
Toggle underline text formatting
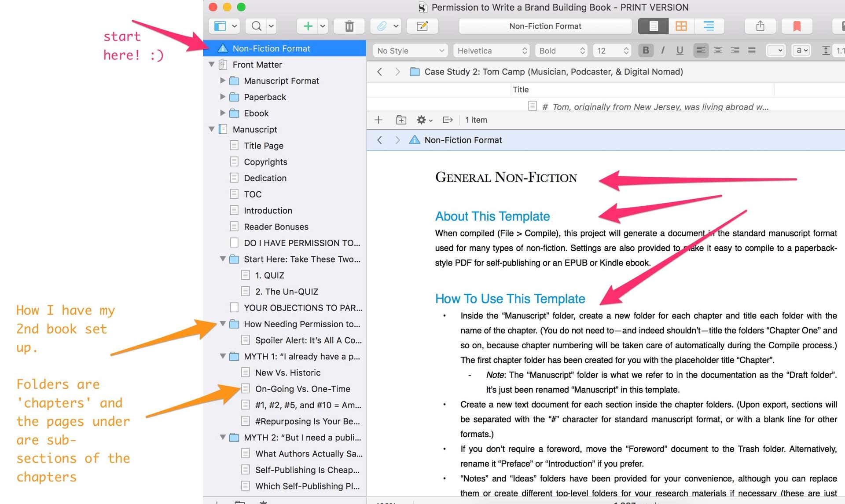pyautogui.click(x=680, y=51)
